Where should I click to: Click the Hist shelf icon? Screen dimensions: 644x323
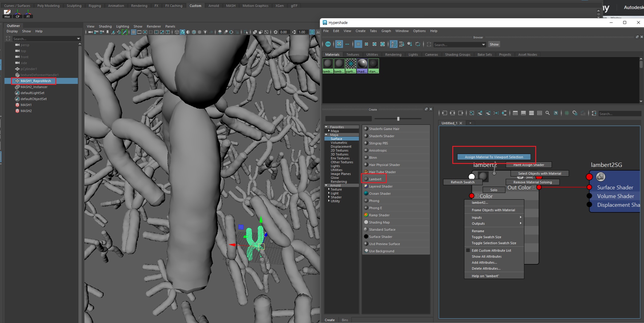point(7,13)
